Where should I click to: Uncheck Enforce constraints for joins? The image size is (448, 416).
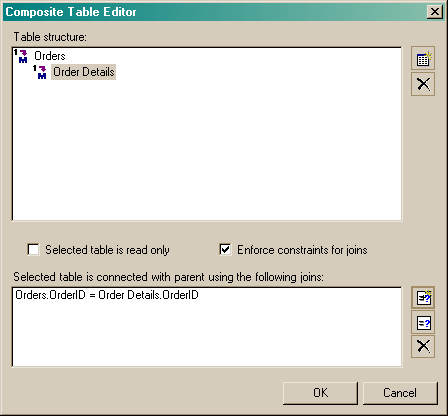(x=225, y=249)
